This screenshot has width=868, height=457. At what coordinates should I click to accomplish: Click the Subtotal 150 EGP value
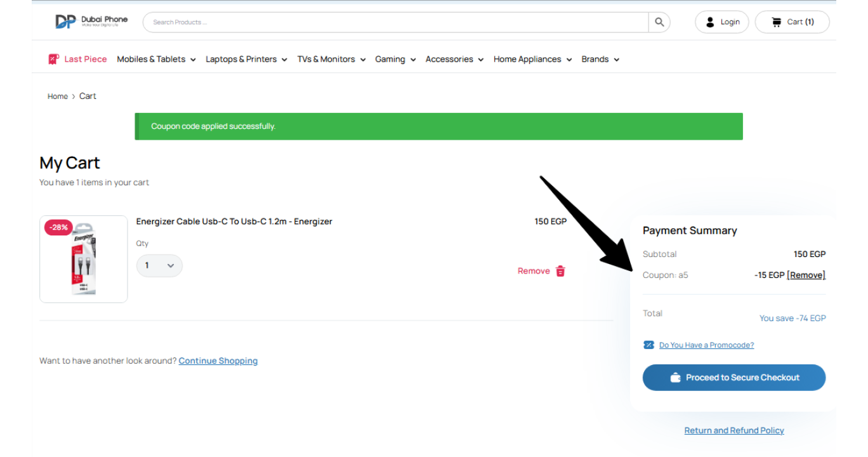pyautogui.click(x=810, y=254)
